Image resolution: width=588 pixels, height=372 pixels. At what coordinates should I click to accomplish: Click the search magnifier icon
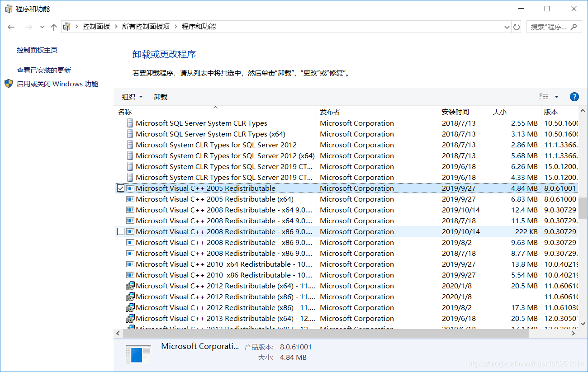pyautogui.click(x=574, y=27)
